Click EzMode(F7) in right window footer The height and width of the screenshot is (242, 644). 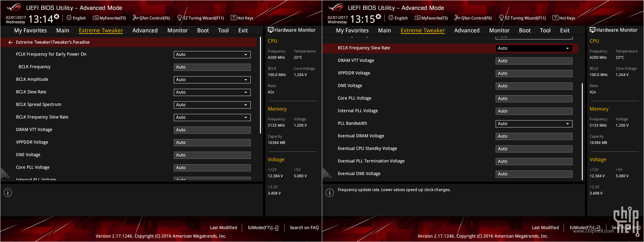581,228
